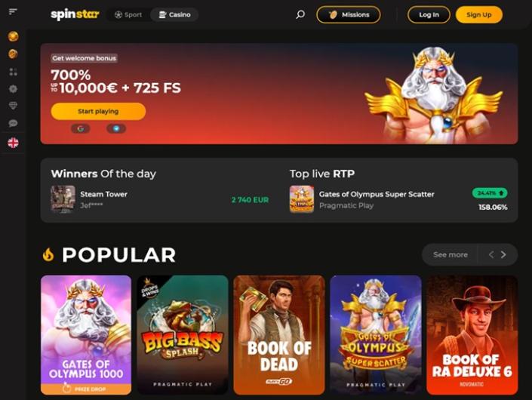The height and width of the screenshot is (400, 532).
Task: Click the Start playing button
Action: pyautogui.click(x=98, y=111)
